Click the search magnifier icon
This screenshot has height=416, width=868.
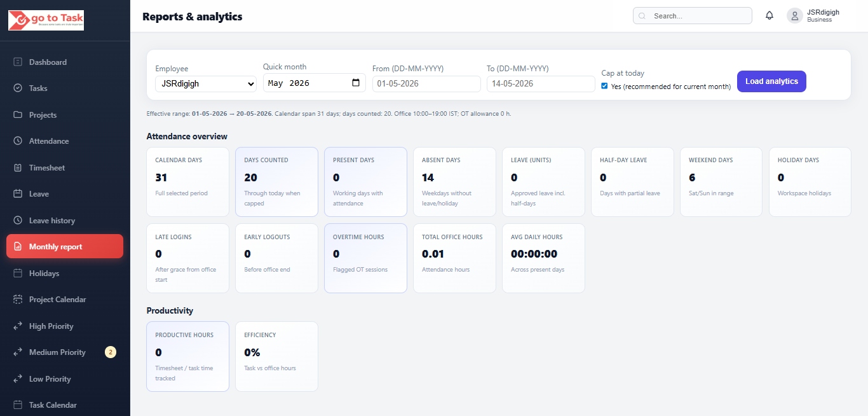point(642,16)
